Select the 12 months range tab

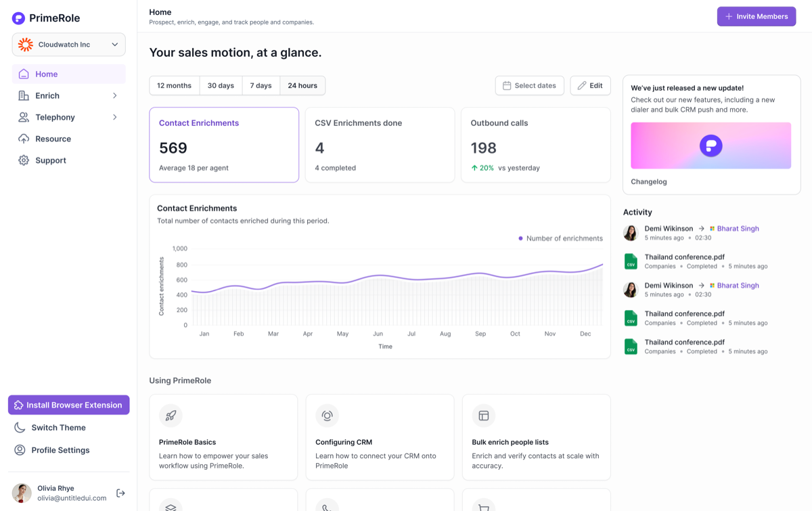pos(174,85)
